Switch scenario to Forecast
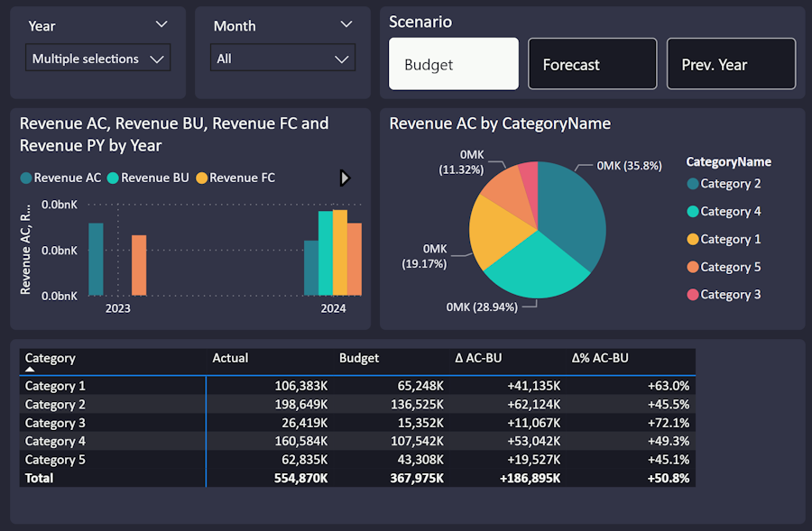 tap(592, 64)
